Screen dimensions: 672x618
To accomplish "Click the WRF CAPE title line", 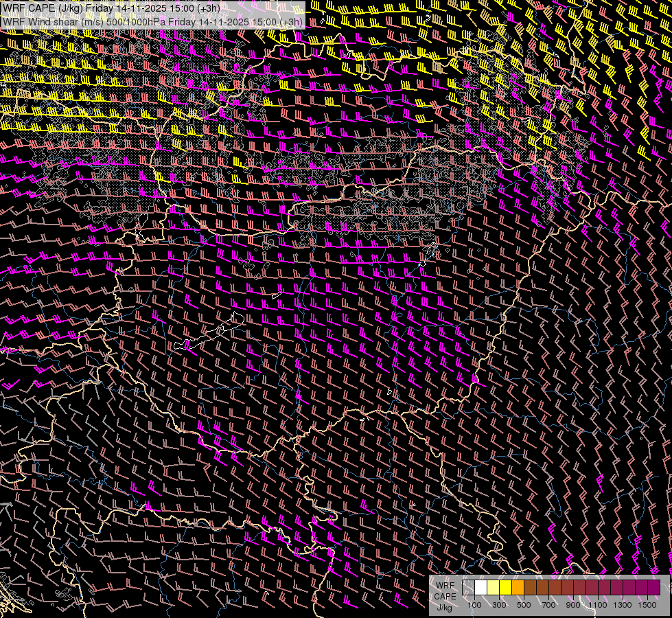I will pos(111,8).
